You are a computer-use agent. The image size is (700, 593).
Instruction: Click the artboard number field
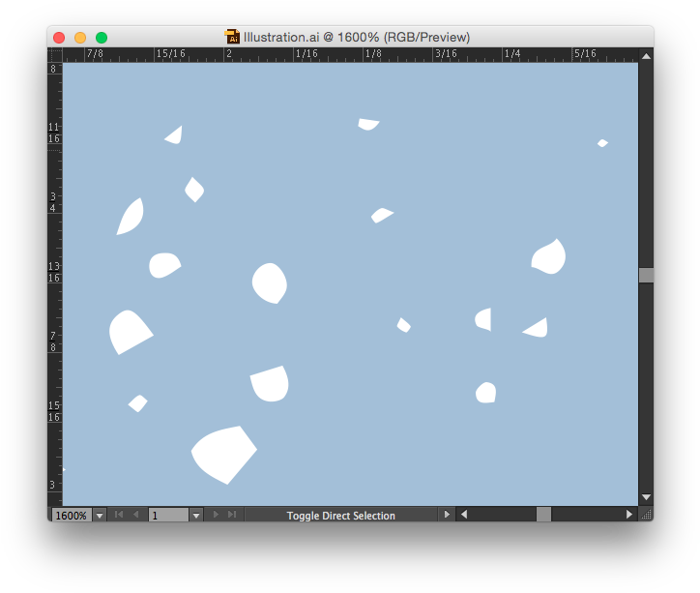click(x=168, y=516)
